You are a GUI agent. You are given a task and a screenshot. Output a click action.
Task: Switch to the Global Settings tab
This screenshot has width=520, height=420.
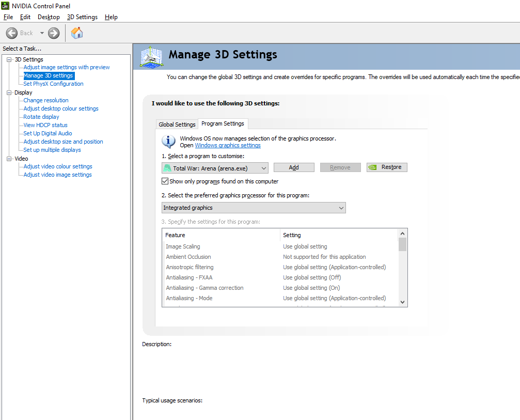pos(177,125)
